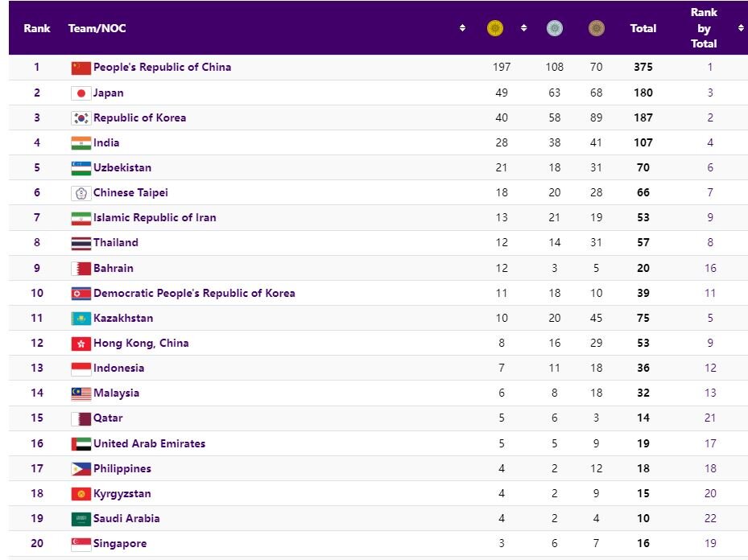Click the silver medal column icon
This screenshot has width=748, height=560.
pyautogui.click(x=555, y=29)
